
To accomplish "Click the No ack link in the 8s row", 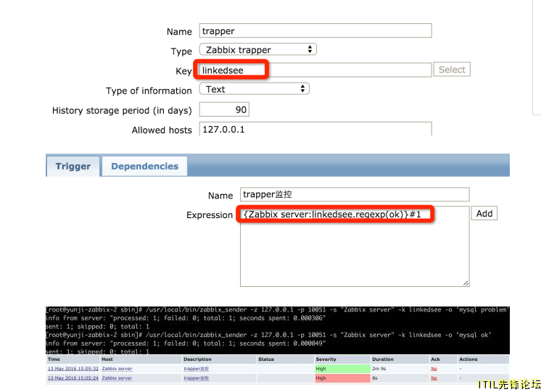I will (434, 378).
